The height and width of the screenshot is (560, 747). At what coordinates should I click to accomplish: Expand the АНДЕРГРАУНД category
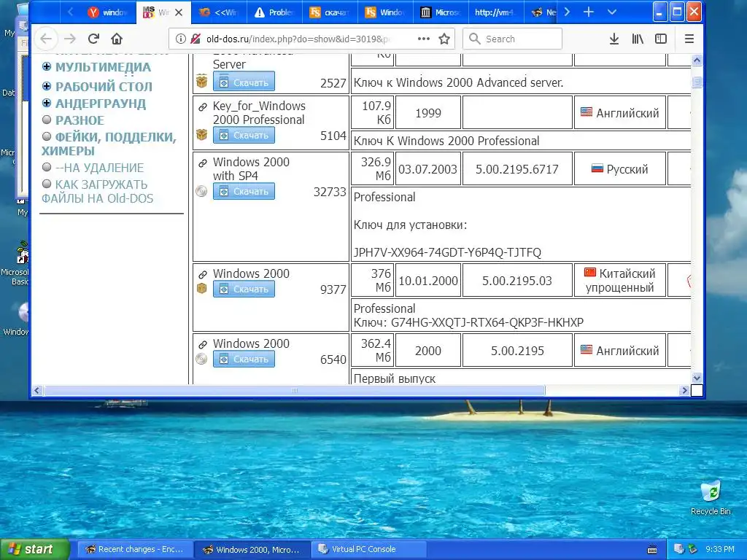point(46,103)
